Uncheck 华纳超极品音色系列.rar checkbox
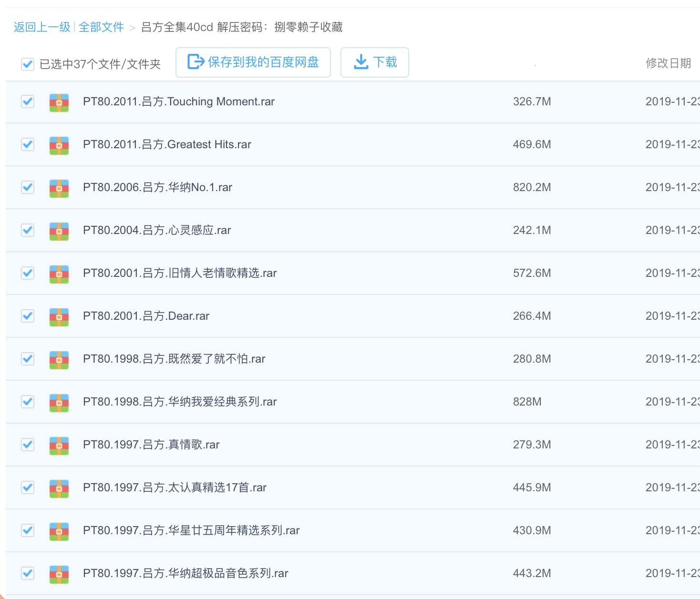700x599 pixels. tap(28, 573)
